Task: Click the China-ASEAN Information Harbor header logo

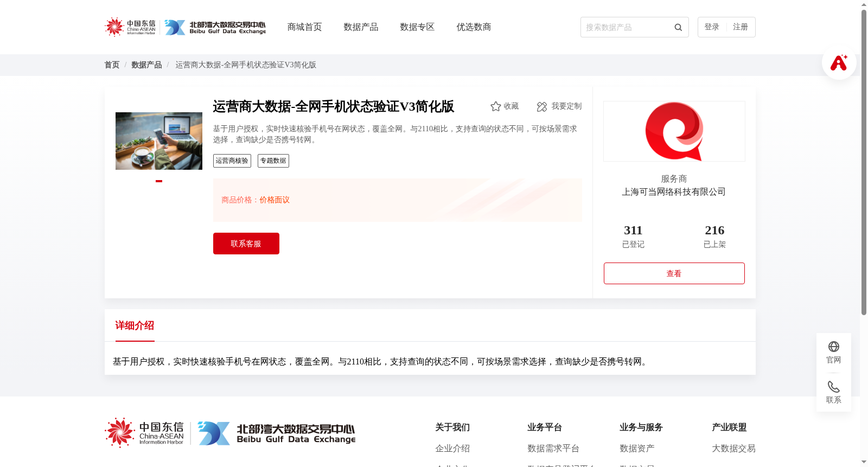Action: (130, 27)
